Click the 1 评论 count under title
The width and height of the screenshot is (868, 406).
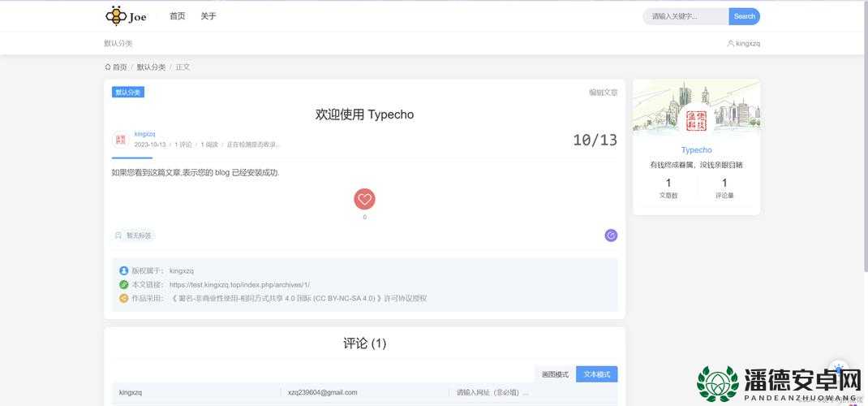pos(183,145)
